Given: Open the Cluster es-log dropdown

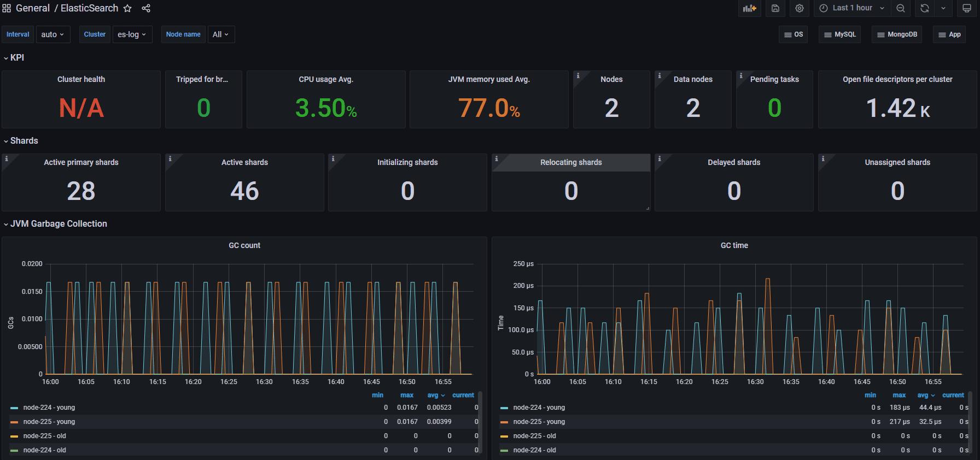Looking at the screenshot, I should pyautogui.click(x=132, y=34).
